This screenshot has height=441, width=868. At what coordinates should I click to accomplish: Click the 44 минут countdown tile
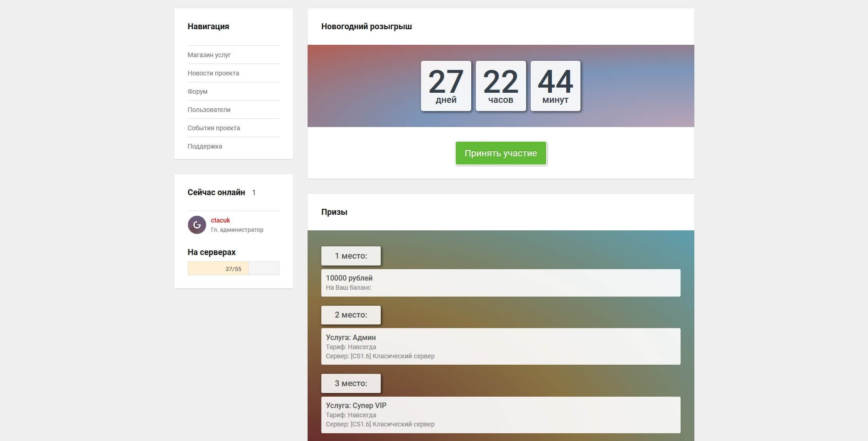555,86
